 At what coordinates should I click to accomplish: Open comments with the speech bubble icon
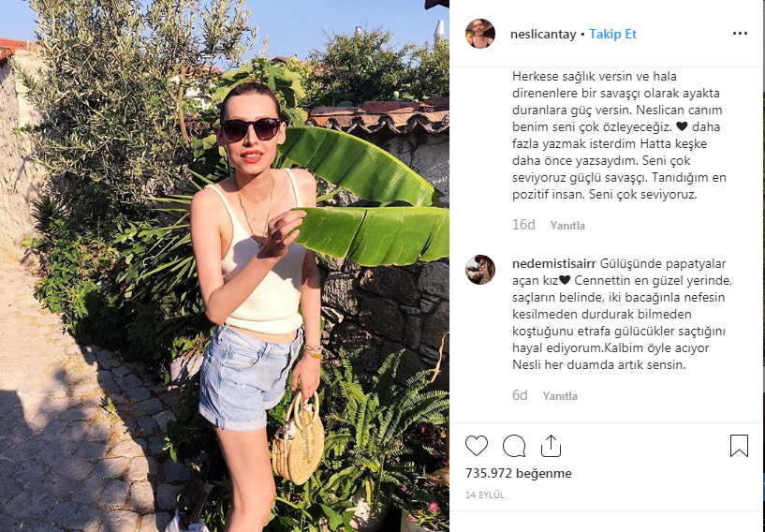514,446
